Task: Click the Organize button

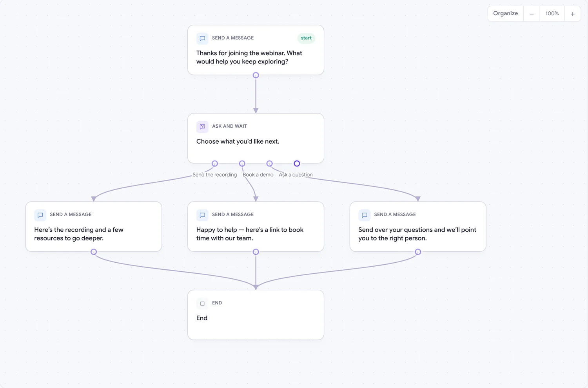Action: [x=506, y=14]
